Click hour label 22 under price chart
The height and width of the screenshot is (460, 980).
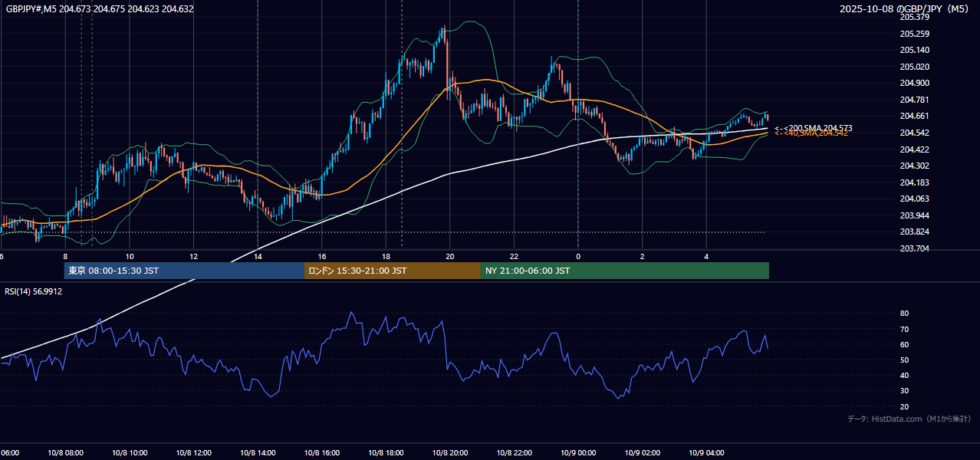click(514, 257)
